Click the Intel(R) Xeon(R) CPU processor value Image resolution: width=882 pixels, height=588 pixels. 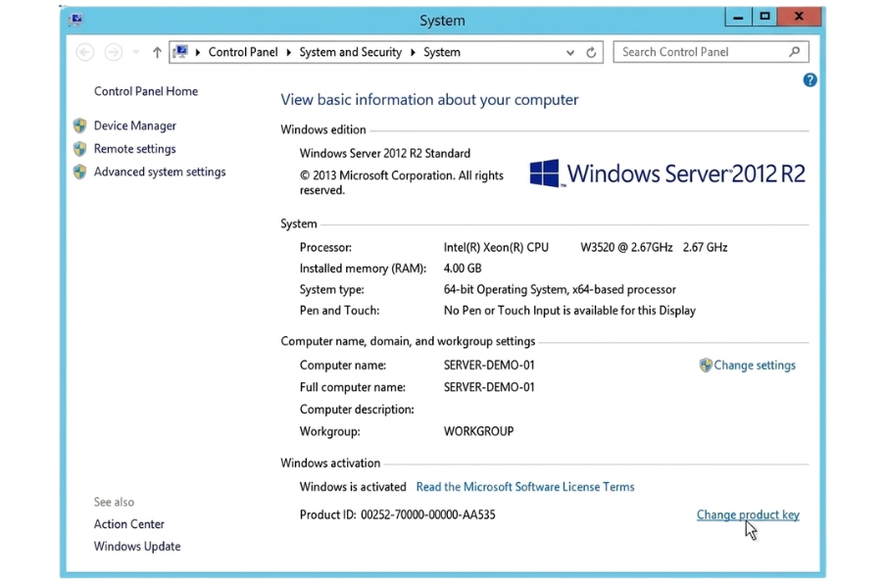click(585, 248)
